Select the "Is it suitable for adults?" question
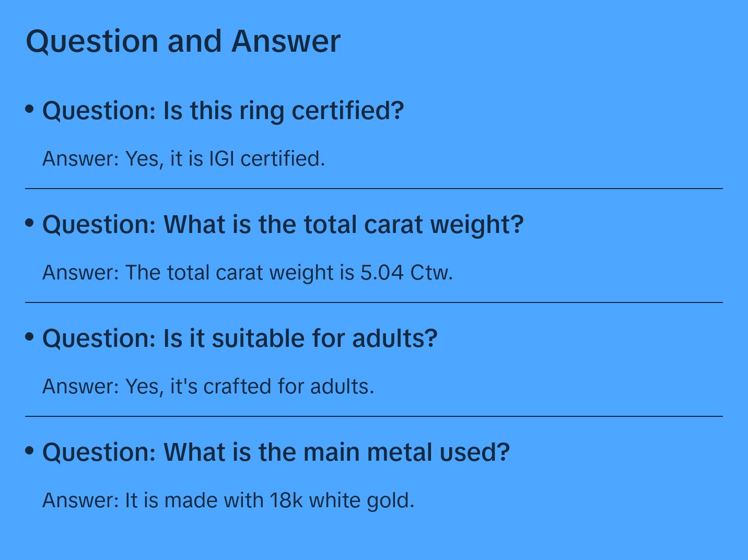 pos(240,338)
